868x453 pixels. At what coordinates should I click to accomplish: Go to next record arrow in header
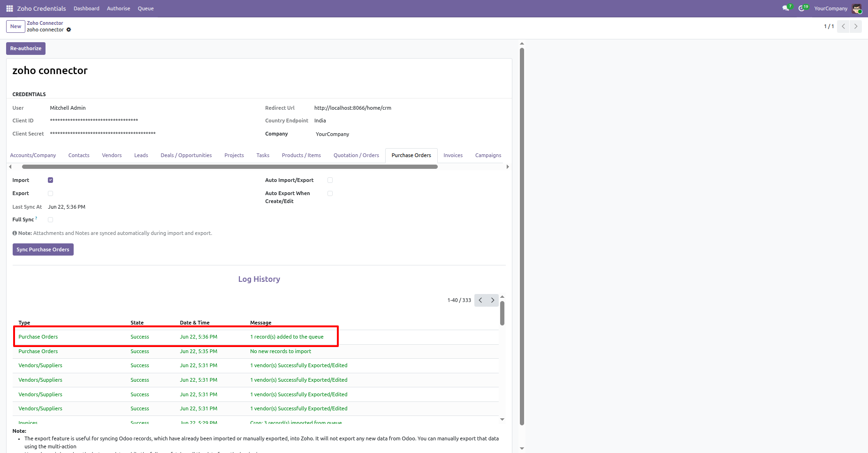coord(856,26)
